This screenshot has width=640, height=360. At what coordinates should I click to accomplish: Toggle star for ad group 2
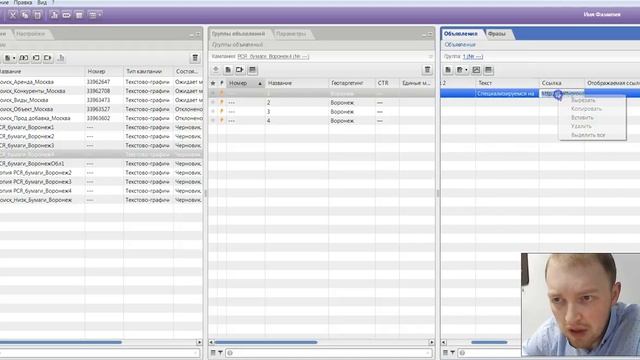[213, 102]
